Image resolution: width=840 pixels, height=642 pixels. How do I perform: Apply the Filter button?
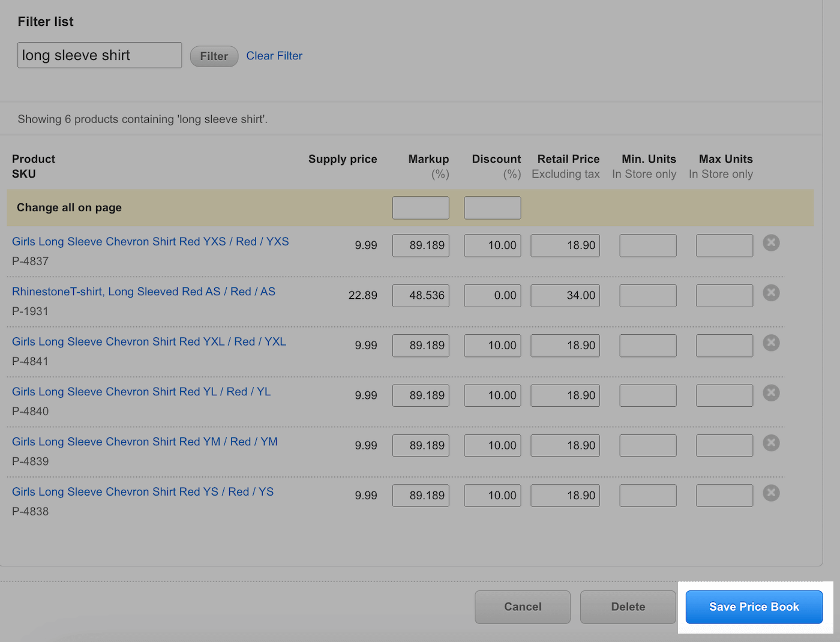tap(214, 56)
